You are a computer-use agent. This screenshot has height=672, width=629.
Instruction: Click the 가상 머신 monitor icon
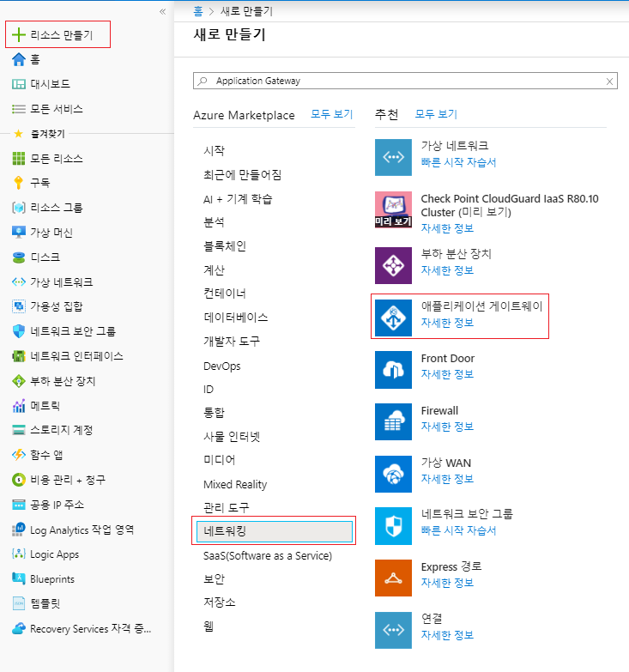[18, 233]
